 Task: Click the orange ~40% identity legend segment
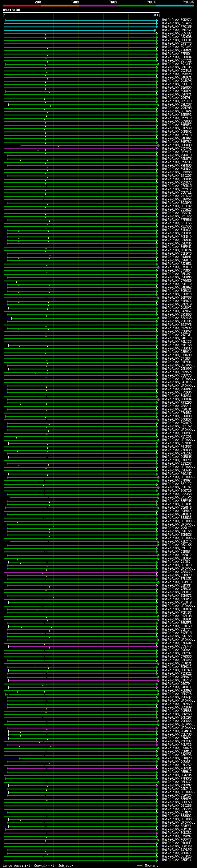[60, 6]
